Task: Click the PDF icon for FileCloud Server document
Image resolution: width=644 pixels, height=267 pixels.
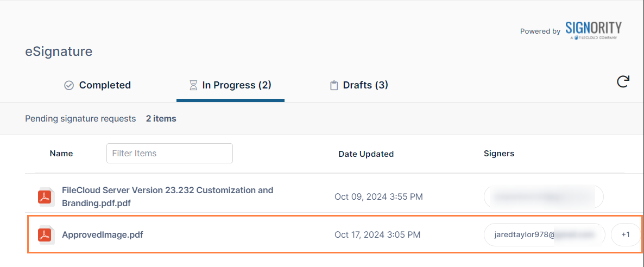Action: 45,196
